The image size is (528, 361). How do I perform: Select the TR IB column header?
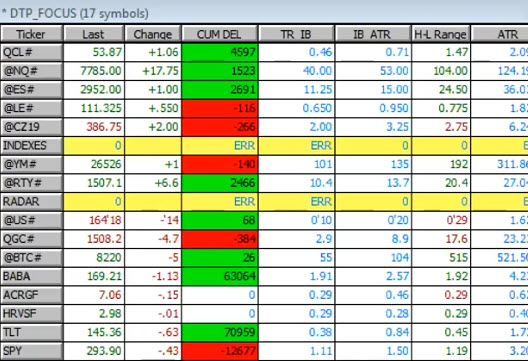pyautogui.click(x=296, y=34)
